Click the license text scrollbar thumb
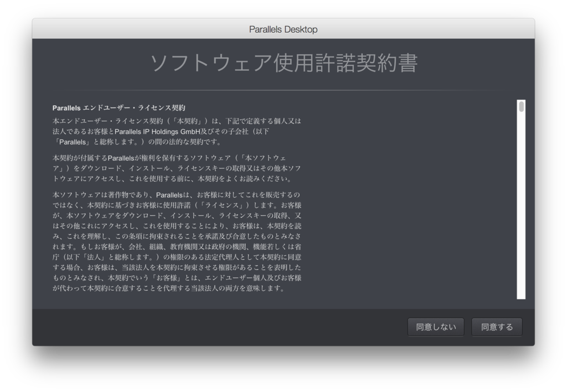 tap(521, 107)
